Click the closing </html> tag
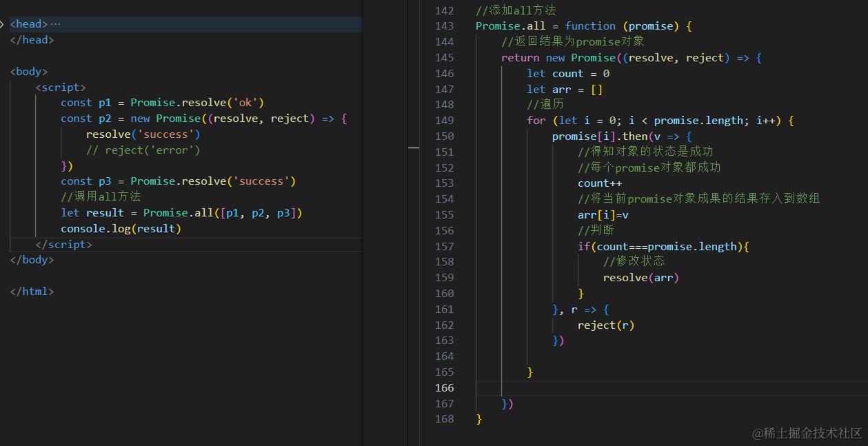Image resolution: width=868 pixels, height=446 pixels. tap(32, 292)
